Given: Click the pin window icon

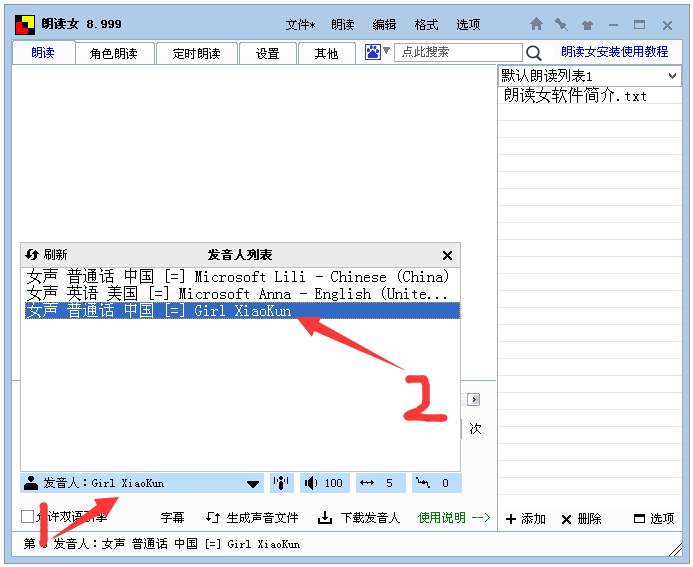Looking at the screenshot, I should click(x=561, y=25).
